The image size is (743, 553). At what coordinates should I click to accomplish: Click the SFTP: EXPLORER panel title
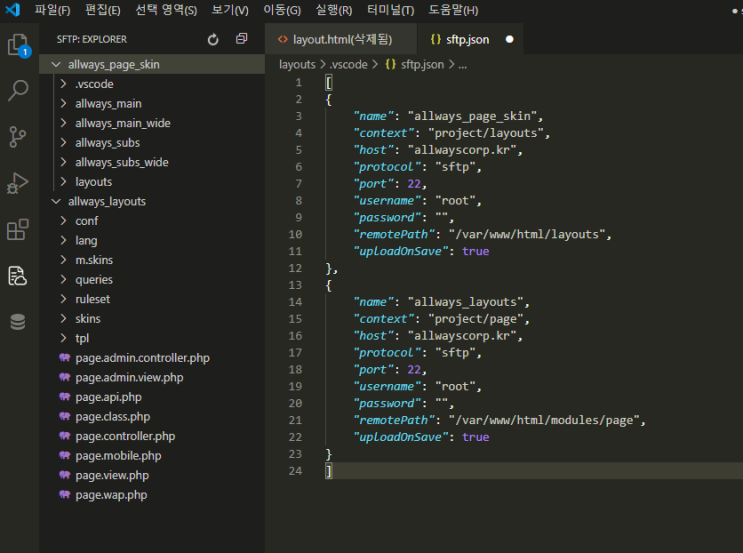pos(91,39)
